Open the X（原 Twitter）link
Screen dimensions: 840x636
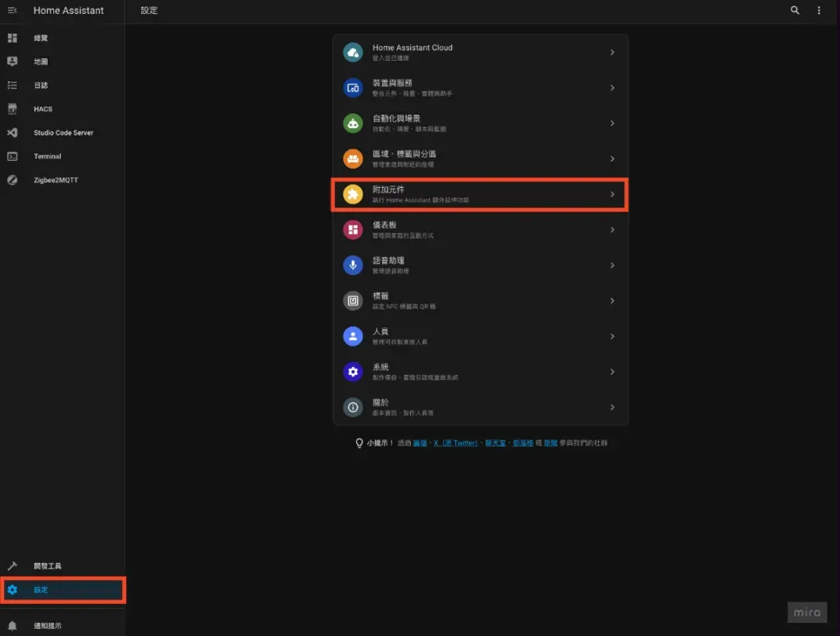[x=456, y=442]
